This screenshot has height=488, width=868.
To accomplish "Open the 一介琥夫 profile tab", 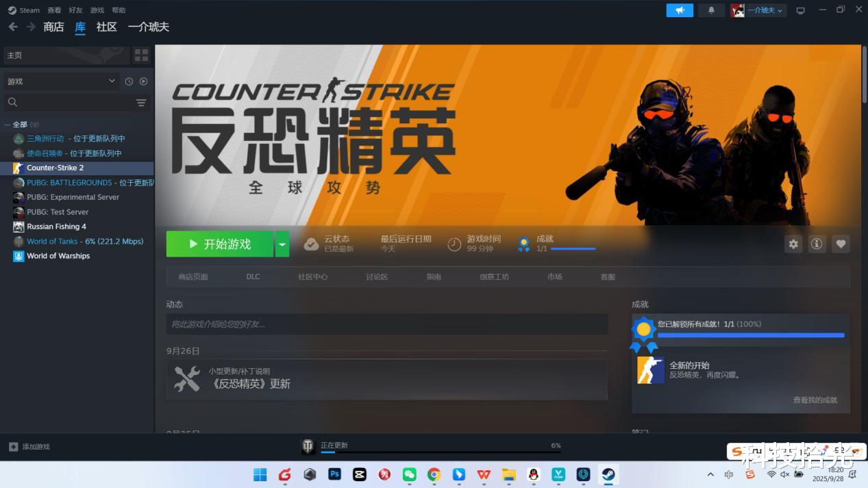I will tap(149, 27).
